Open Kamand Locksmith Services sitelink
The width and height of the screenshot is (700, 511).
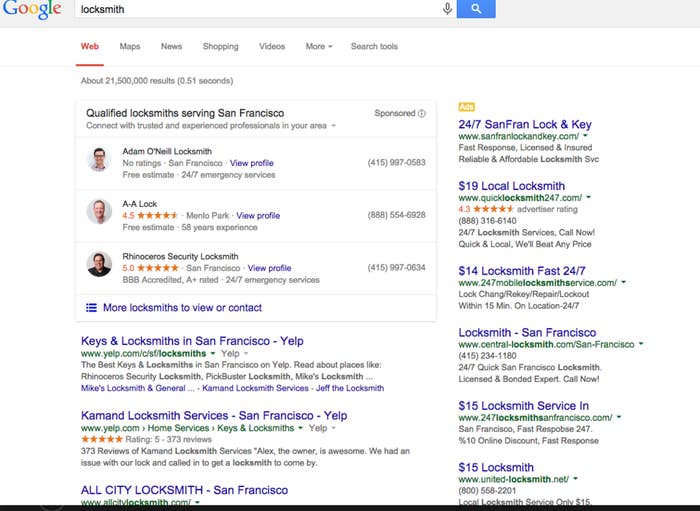(255, 388)
